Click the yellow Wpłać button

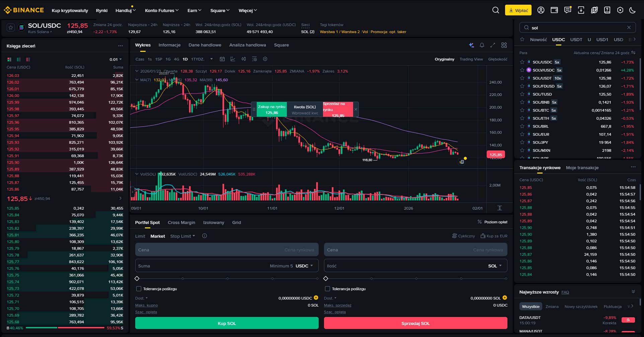click(518, 10)
